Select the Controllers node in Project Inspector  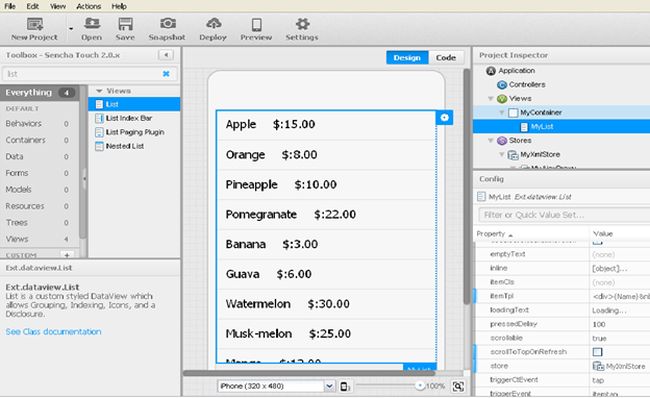click(527, 85)
